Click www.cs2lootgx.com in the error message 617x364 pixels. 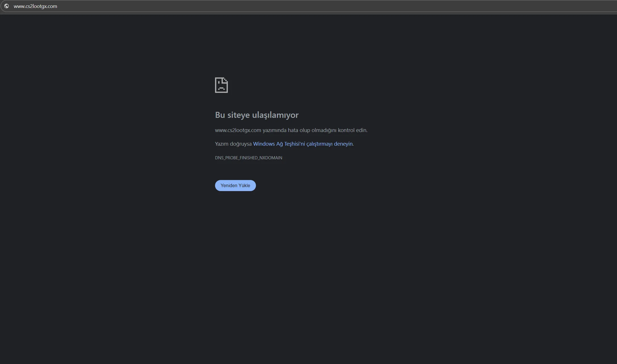coord(238,130)
